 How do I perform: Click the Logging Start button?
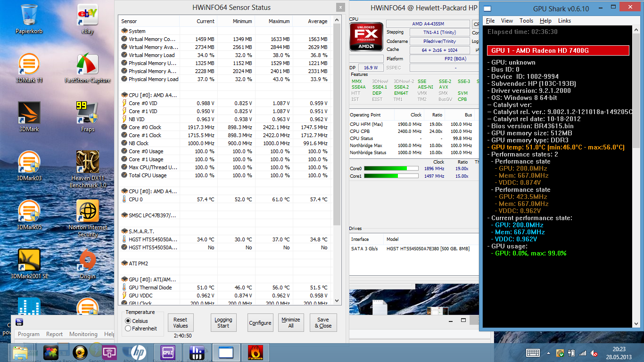pos(223,323)
